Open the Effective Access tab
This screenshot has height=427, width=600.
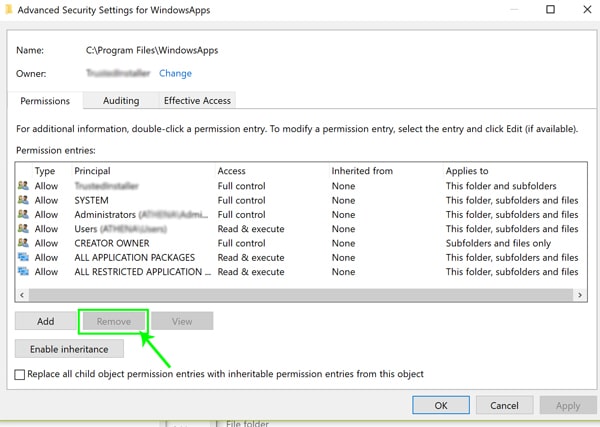(197, 101)
